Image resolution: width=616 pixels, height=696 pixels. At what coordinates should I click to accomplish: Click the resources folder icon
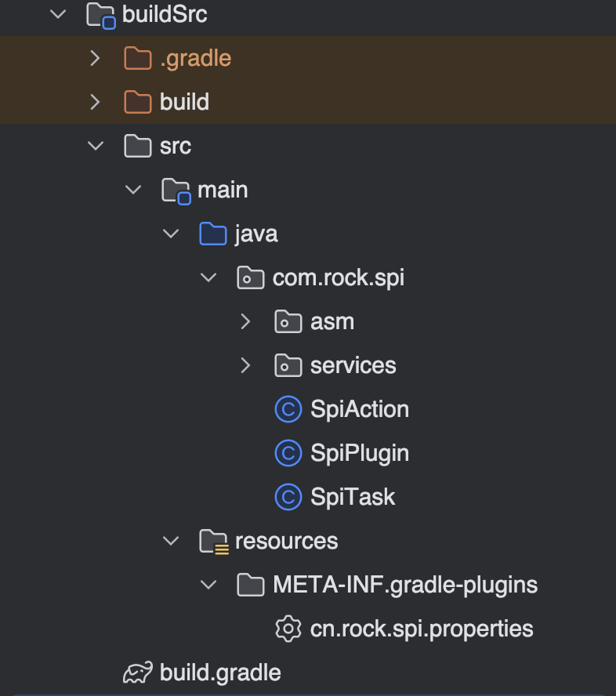tap(213, 540)
